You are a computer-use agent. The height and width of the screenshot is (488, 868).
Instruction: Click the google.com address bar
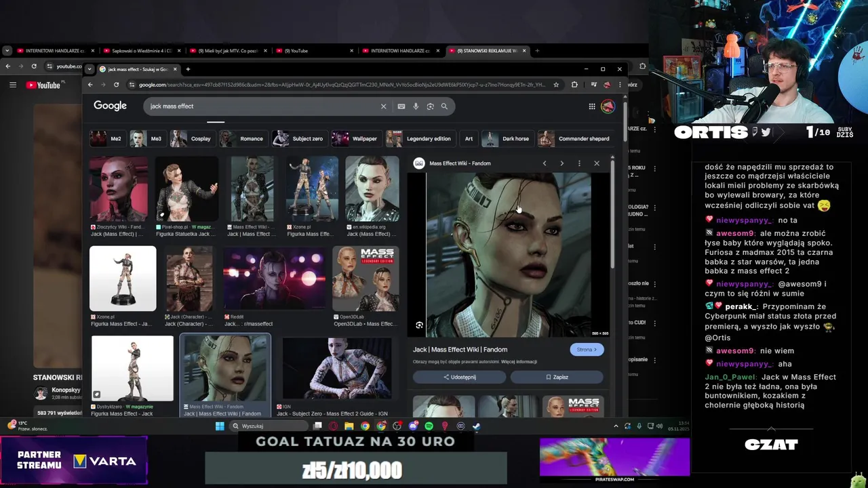(x=342, y=85)
